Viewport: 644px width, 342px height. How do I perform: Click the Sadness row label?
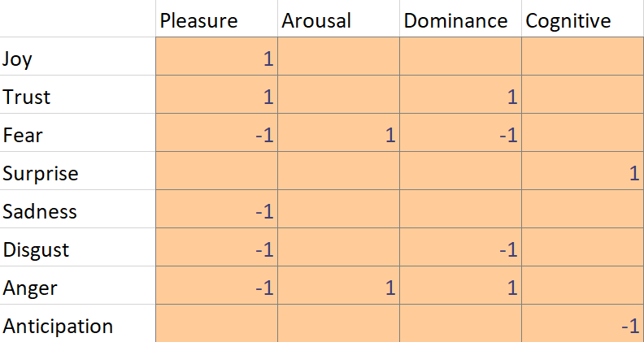78,211
